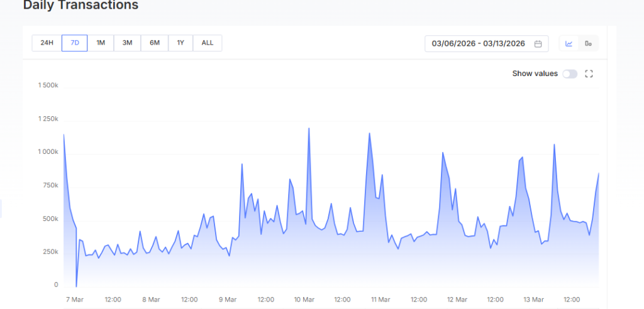Enable the Show values toggle

[x=570, y=73]
